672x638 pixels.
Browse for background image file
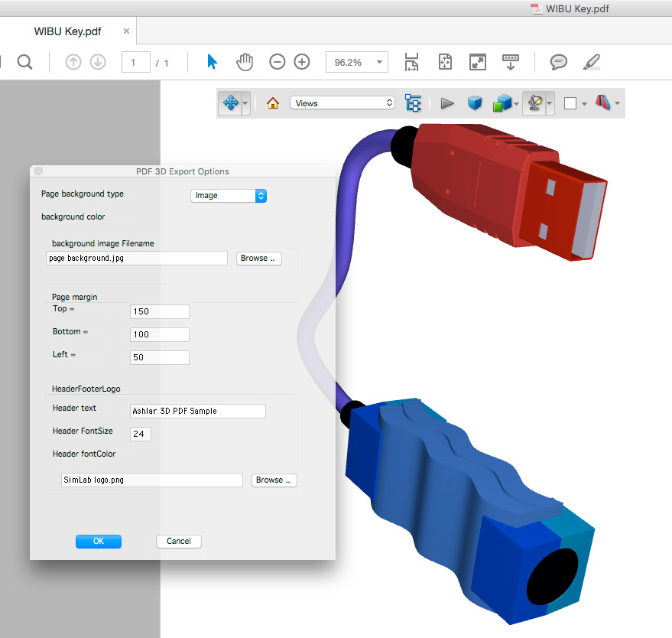259,259
